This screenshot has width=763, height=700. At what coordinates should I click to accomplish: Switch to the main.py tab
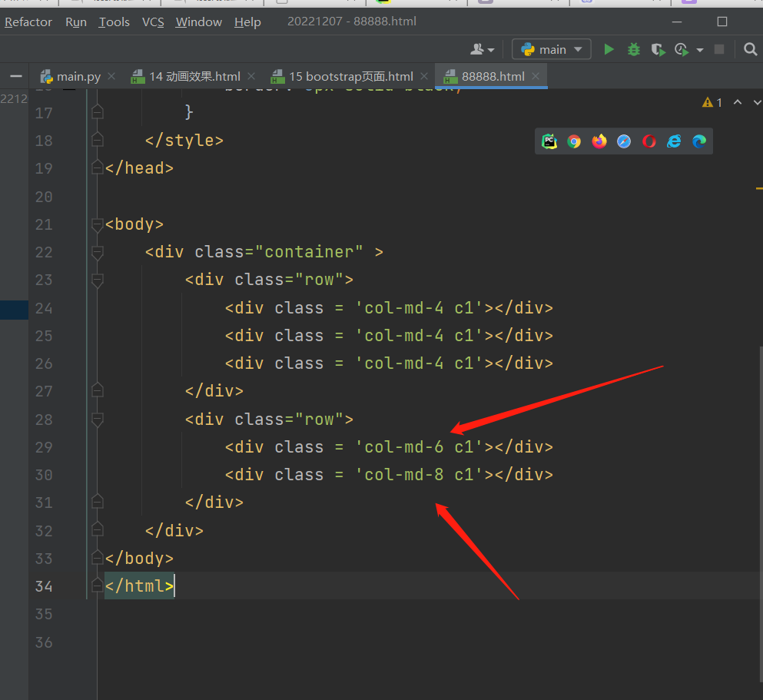[x=78, y=76]
